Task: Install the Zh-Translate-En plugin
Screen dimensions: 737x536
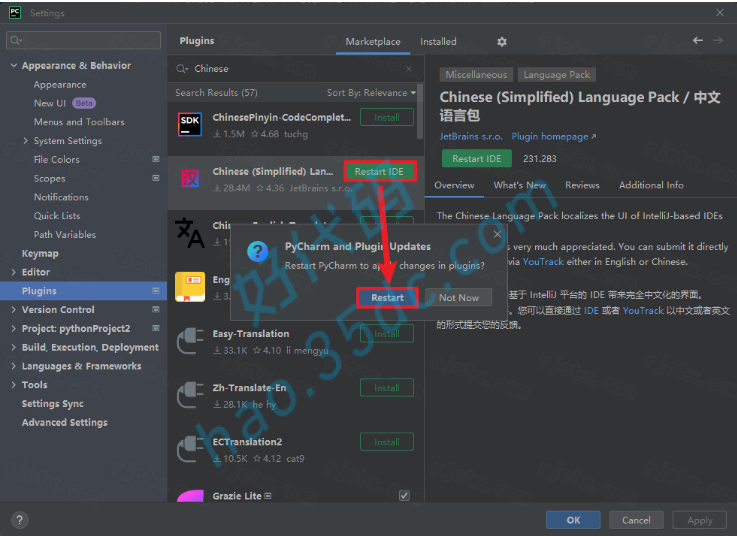Action: point(387,388)
